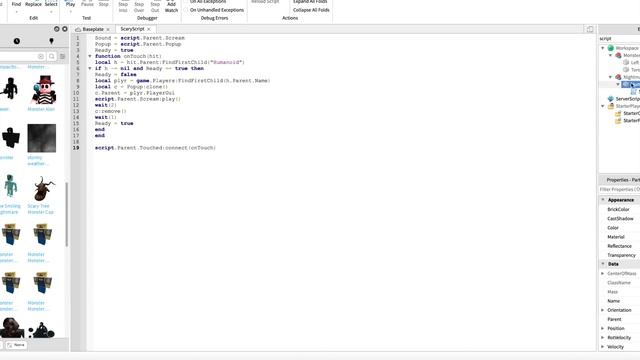Image resolution: width=640 pixels, height=360 pixels.
Task: Click Collapse All Folds
Action: [311, 10]
